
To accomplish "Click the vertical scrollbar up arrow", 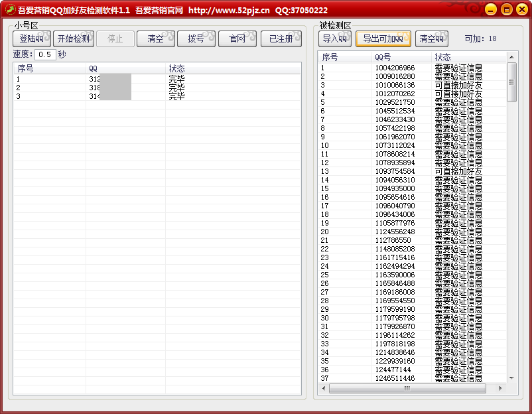I will tap(511, 58).
